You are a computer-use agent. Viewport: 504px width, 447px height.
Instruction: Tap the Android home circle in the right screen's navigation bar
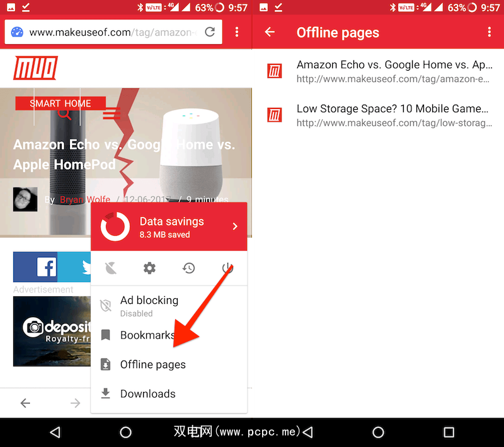point(379,432)
